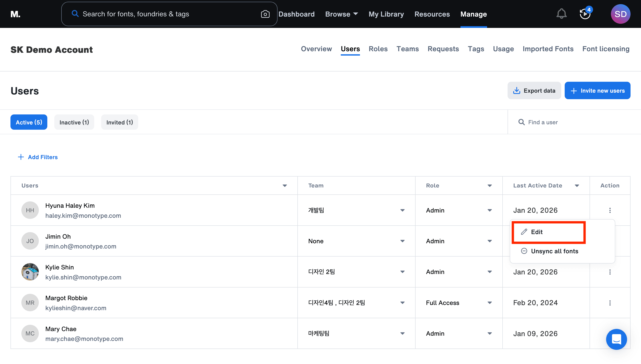This screenshot has height=364, width=641.
Task: Sort by Last Active Date column arrow
Action: click(577, 185)
